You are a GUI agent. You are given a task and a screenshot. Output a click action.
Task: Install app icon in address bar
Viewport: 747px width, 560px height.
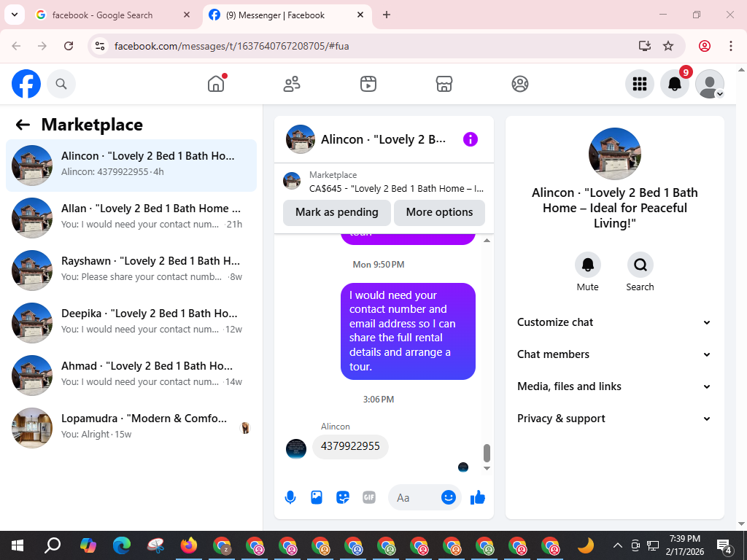pos(645,46)
